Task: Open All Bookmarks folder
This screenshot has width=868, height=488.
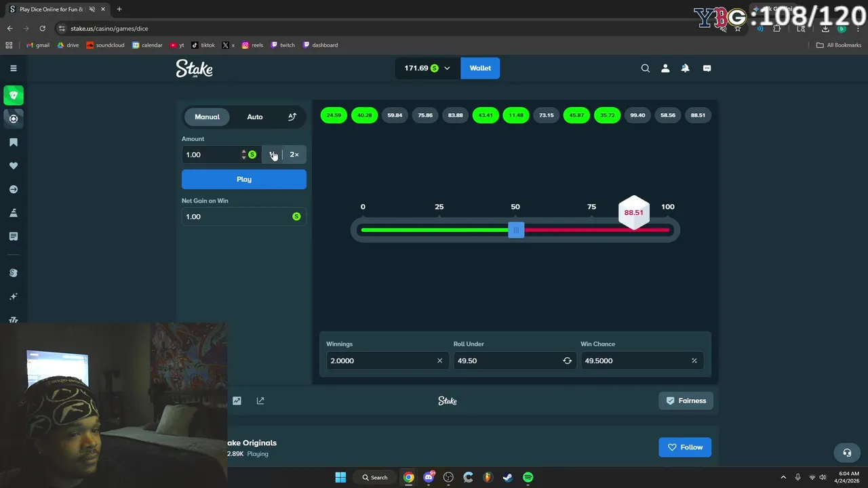Action: (x=839, y=45)
